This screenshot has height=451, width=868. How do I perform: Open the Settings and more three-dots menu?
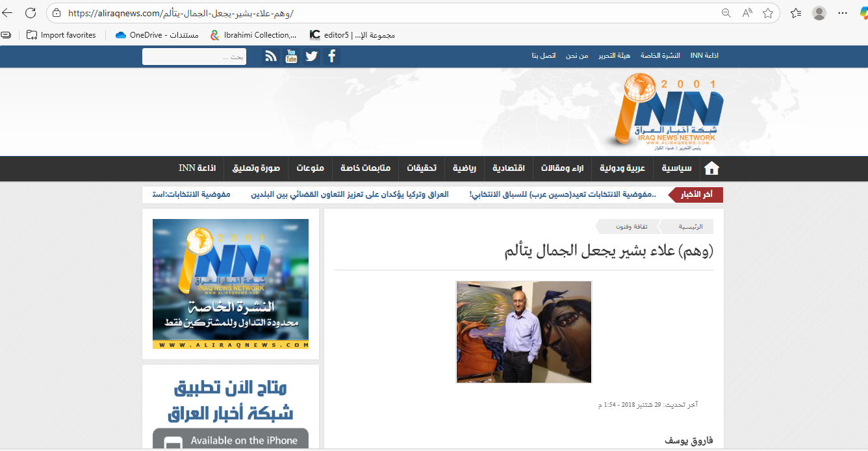(843, 13)
